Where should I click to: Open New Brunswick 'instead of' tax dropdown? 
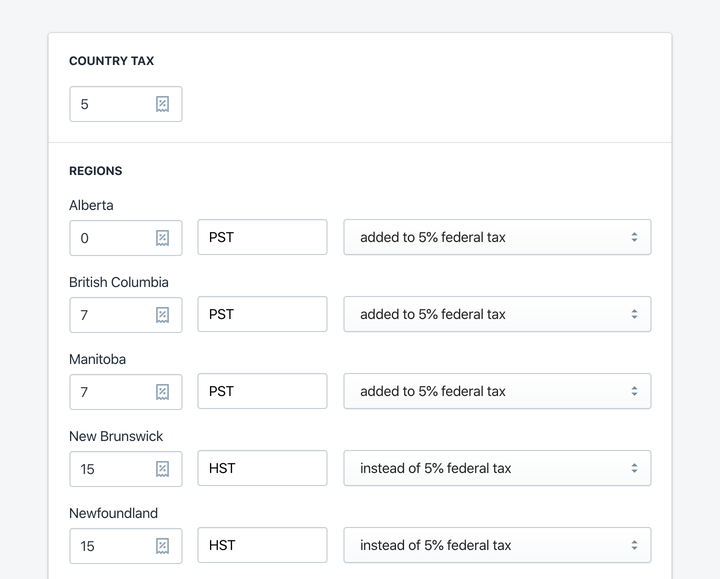point(497,468)
